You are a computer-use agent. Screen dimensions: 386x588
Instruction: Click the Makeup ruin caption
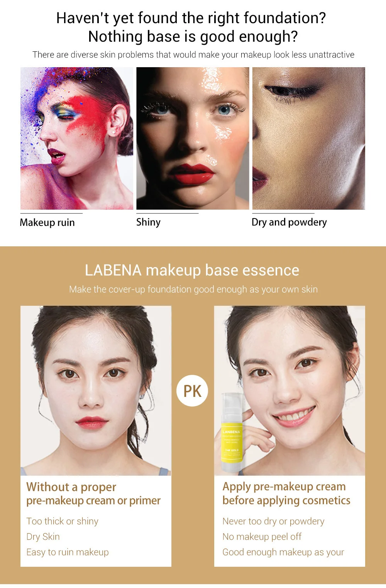pyautogui.click(x=47, y=222)
